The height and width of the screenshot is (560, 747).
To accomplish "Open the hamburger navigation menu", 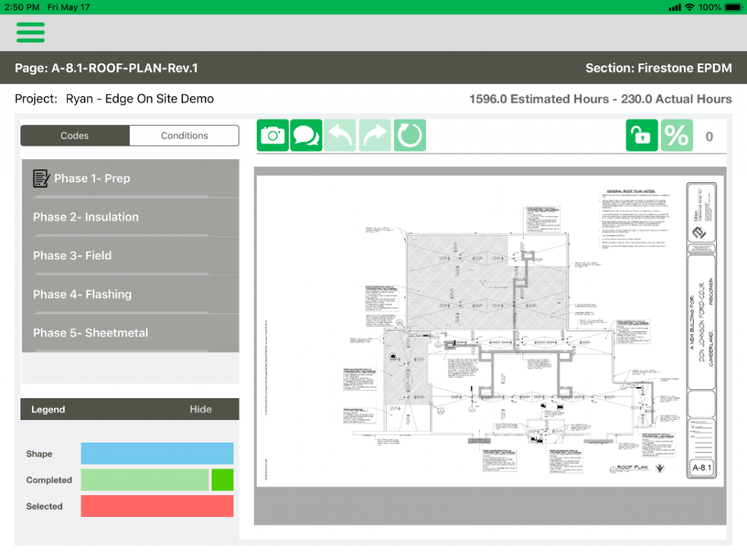I will tap(30, 32).
